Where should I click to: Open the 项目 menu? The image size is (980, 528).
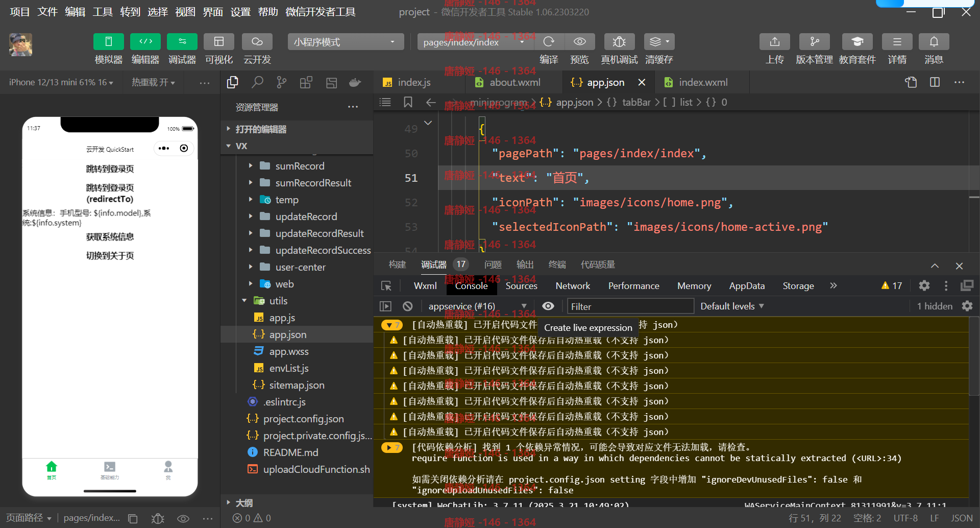point(20,12)
